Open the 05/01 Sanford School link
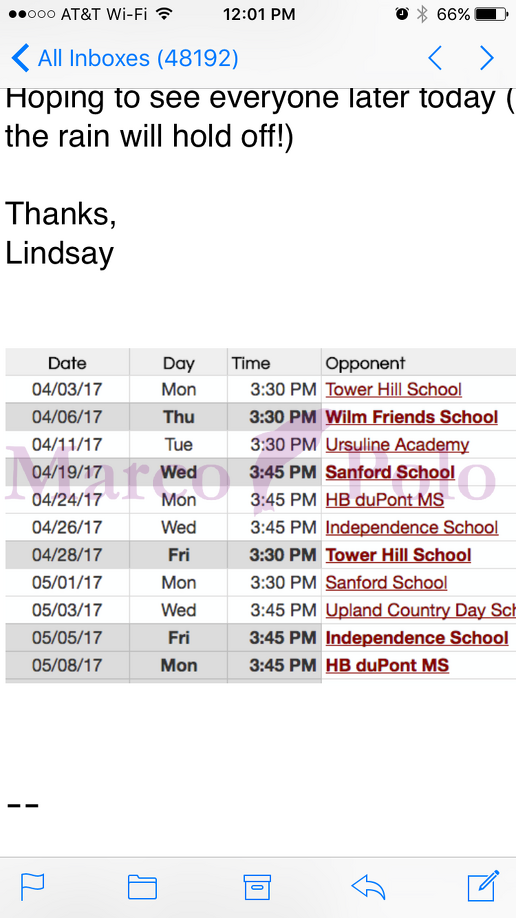 (387, 583)
